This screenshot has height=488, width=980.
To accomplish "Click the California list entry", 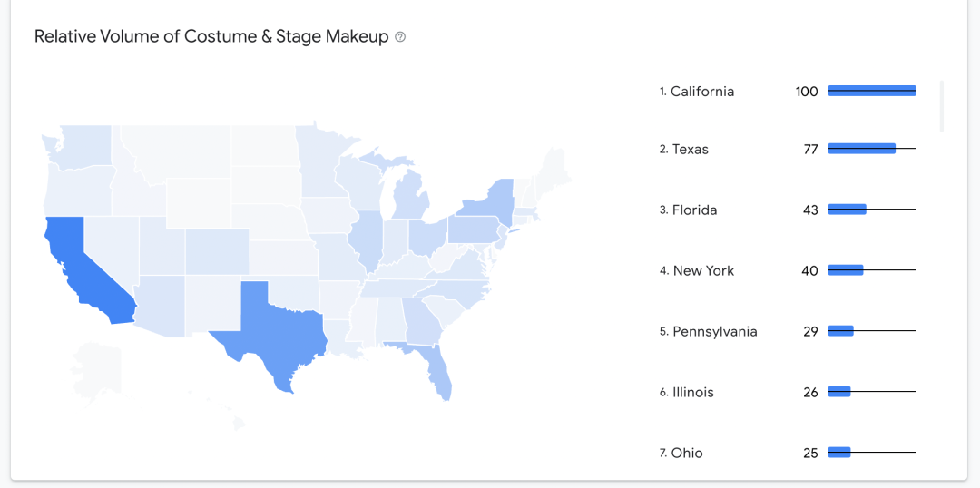I will [x=701, y=92].
